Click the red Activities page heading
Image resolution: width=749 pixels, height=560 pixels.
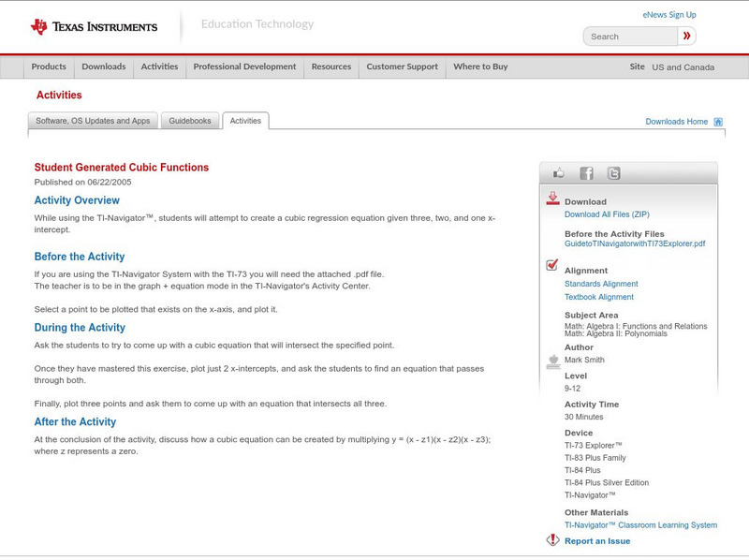[x=59, y=96]
